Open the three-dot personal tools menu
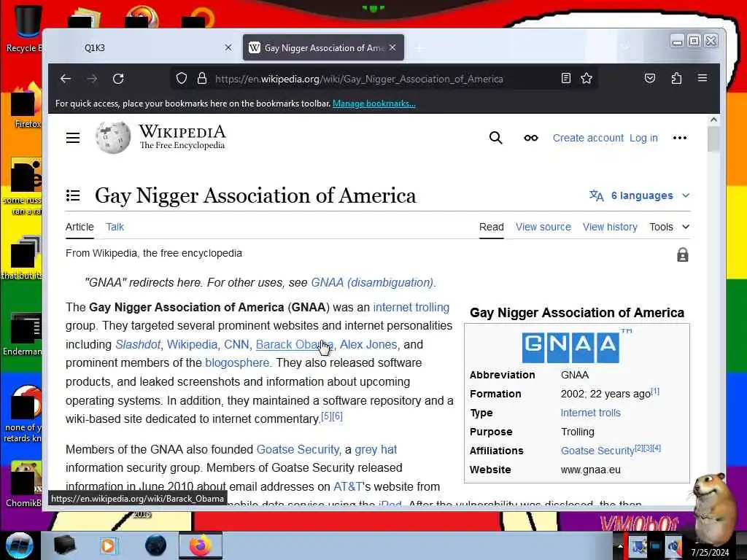 click(x=680, y=138)
